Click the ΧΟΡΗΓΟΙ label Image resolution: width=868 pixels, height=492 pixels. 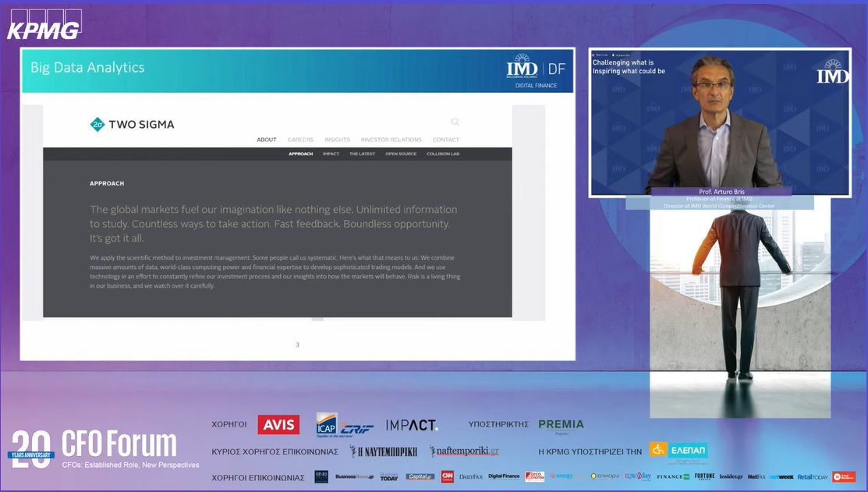click(229, 424)
